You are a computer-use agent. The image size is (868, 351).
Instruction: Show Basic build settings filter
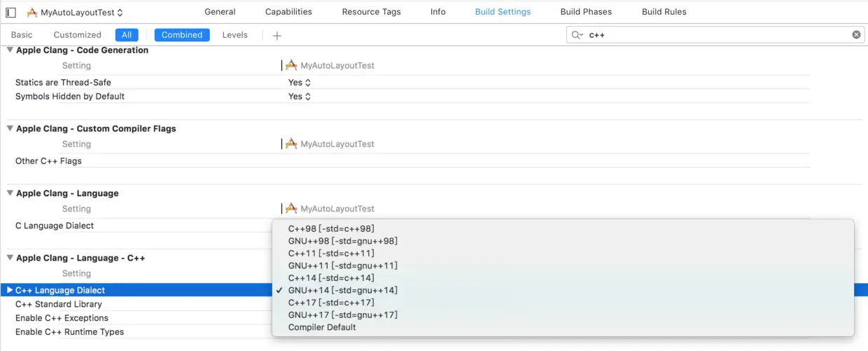point(22,35)
